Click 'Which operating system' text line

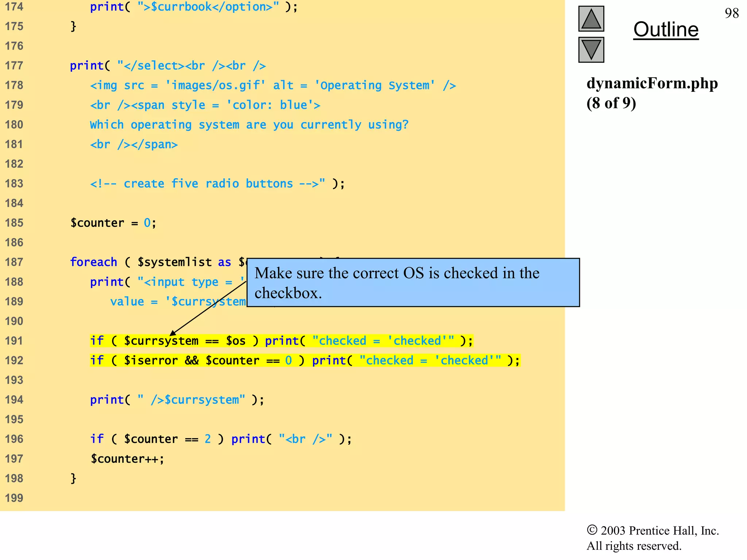(249, 125)
